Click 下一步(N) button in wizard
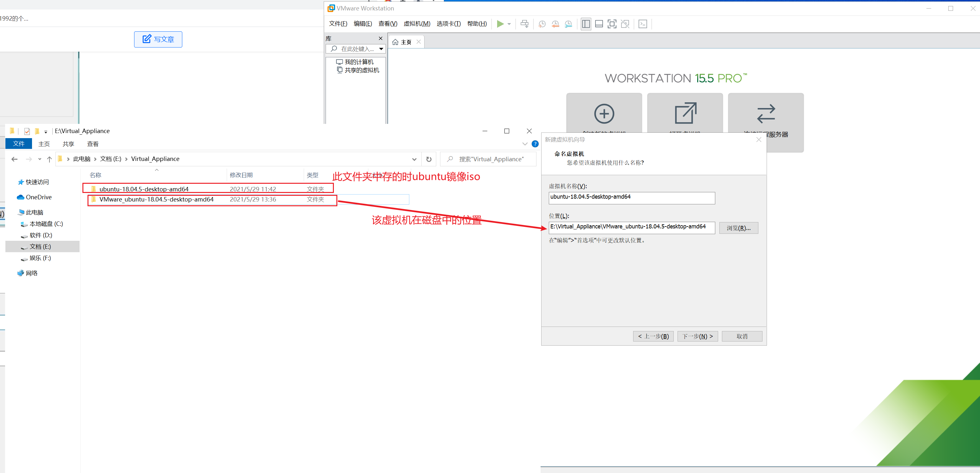Screen dimensions: 980x473 point(697,336)
